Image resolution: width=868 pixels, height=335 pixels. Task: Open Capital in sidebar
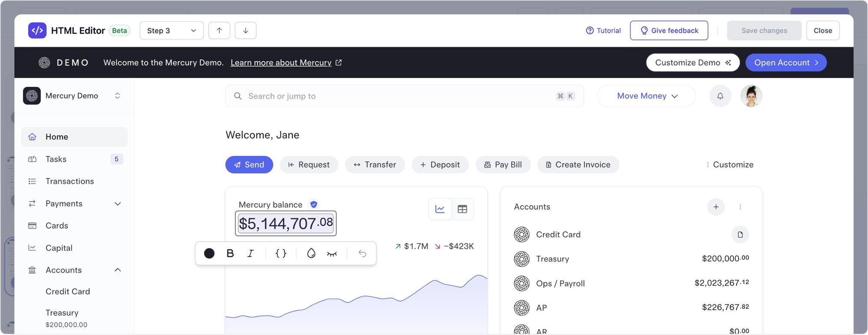[x=74, y=248]
